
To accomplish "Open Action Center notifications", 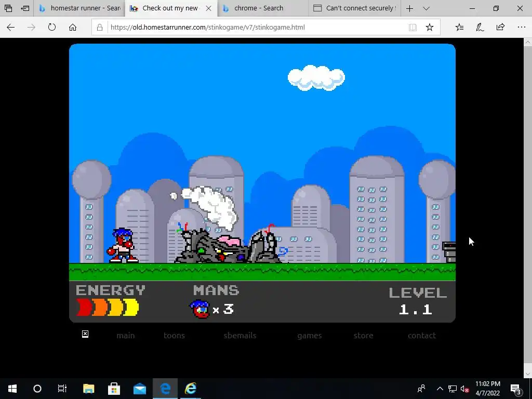I will click(x=516, y=389).
